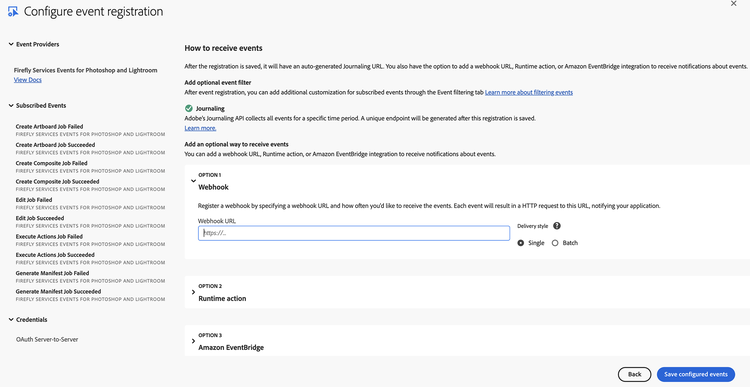Collapse the Option 1 Webhook panel

193,181
